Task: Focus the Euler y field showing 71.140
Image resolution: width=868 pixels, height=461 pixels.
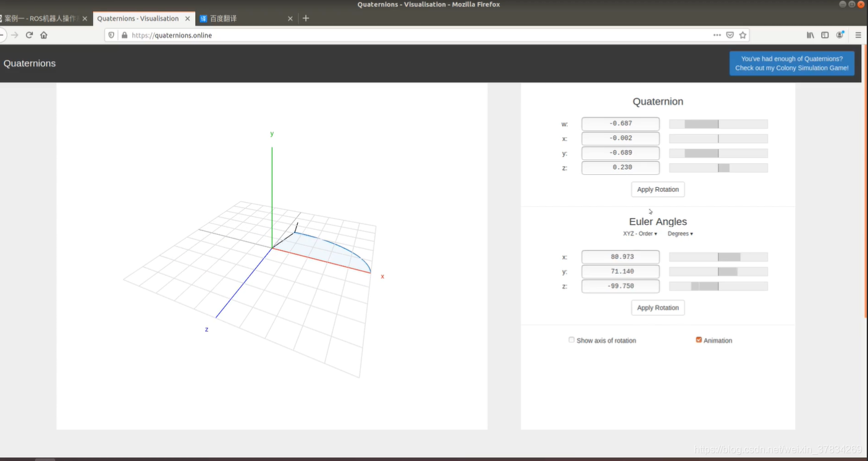Action: pos(620,272)
